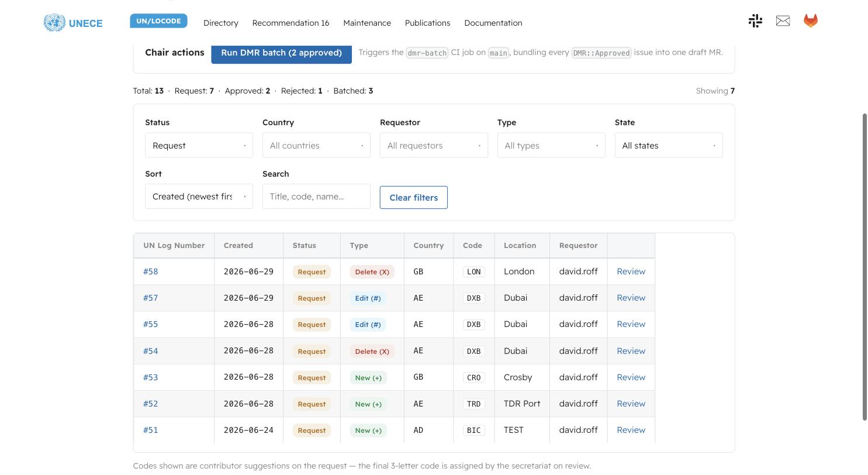Select the UN Log Number column header

point(174,246)
